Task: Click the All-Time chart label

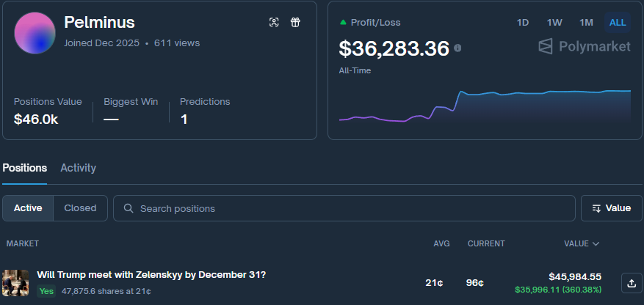Action: pyautogui.click(x=355, y=70)
